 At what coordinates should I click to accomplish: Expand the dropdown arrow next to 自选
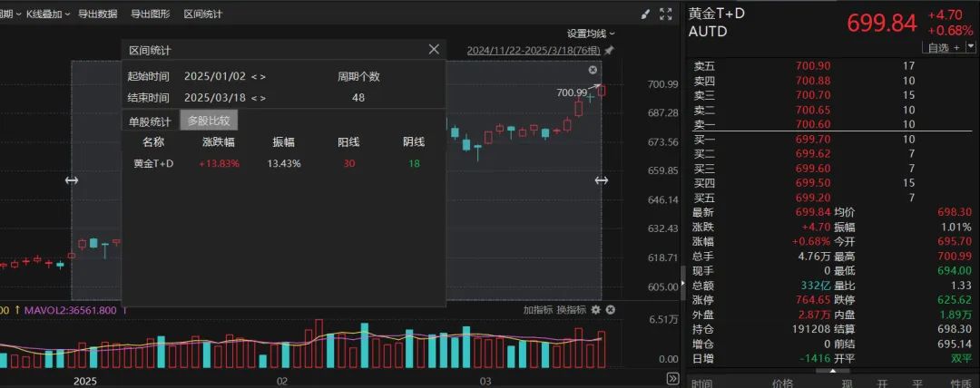point(967,47)
